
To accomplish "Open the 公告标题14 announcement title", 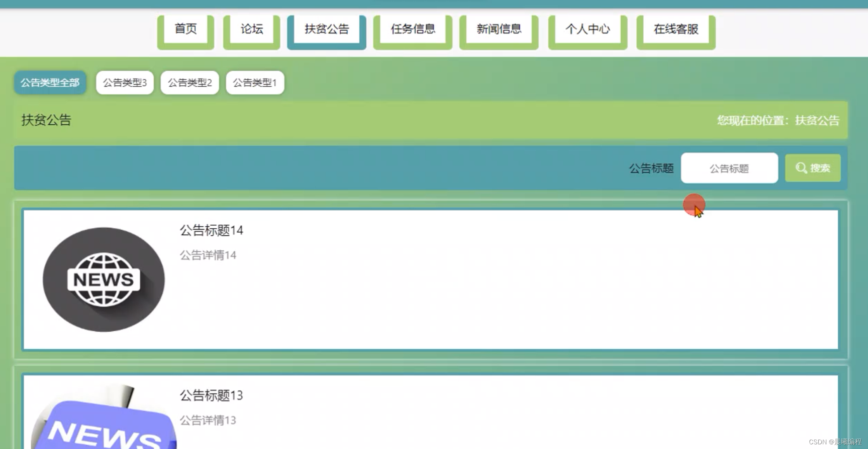I will pyautogui.click(x=211, y=230).
